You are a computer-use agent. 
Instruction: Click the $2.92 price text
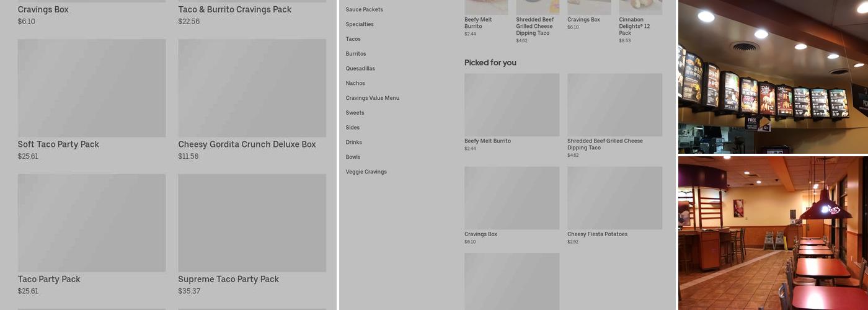[573, 242]
